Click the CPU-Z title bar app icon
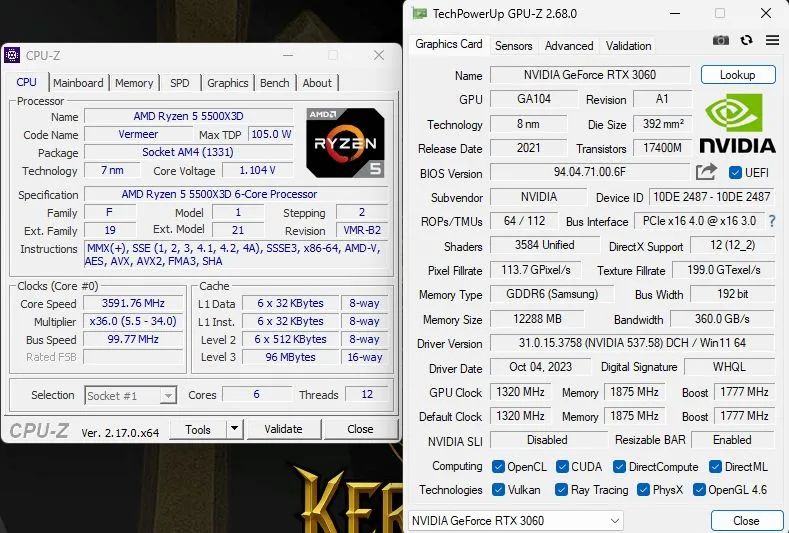This screenshot has width=789, height=533. (x=12, y=55)
